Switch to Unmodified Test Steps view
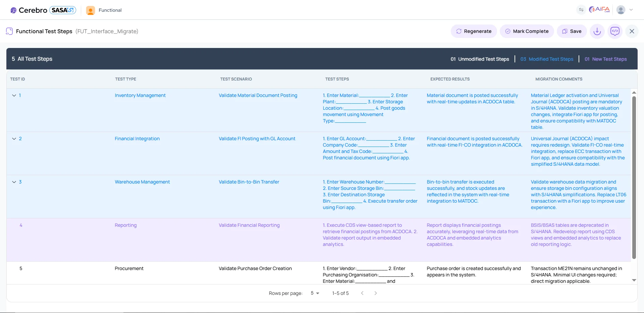Image resolution: width=644 pixels, height=313 pixels. [x=480, y=59]
